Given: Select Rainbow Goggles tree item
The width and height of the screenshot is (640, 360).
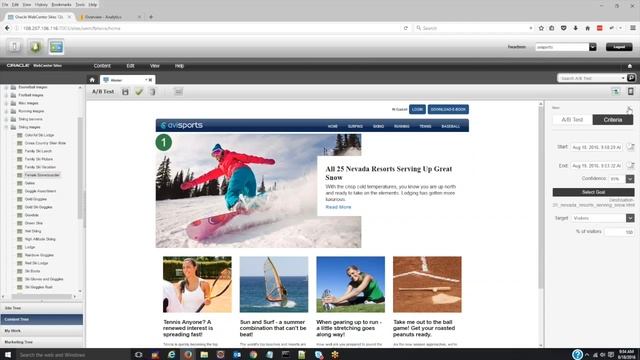Looking at the screenshot, I should point(39,255).
